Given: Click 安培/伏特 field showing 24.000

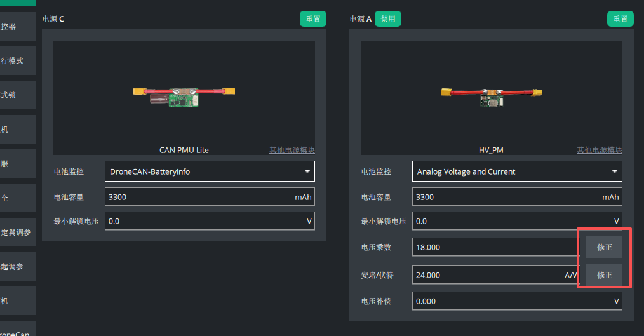Looking at the screenshot, I should tap(496, 275).
